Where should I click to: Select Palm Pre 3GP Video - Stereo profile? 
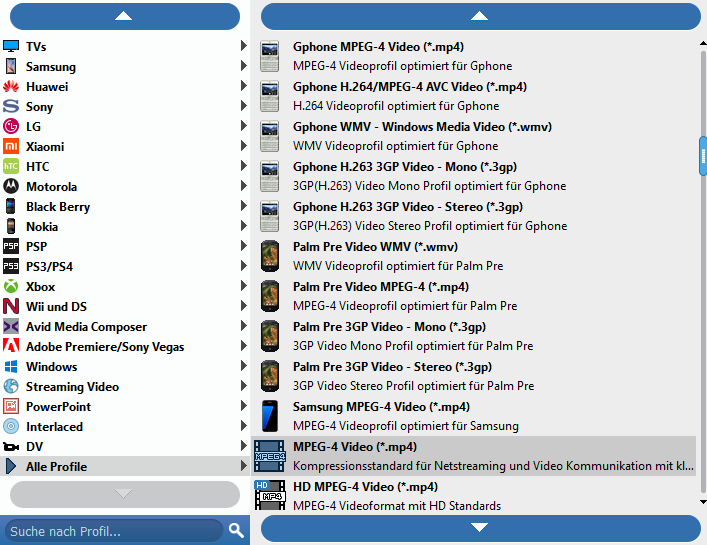tap(473, 376)
